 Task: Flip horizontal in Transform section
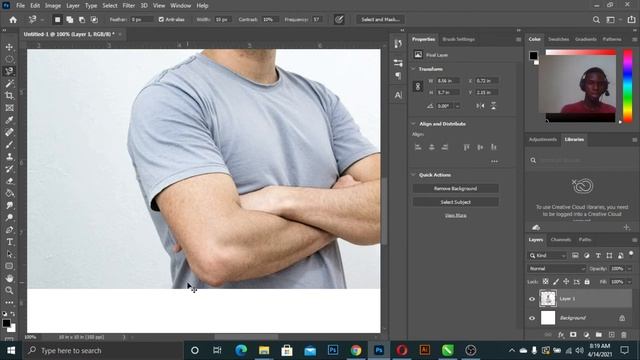point(480,106)
